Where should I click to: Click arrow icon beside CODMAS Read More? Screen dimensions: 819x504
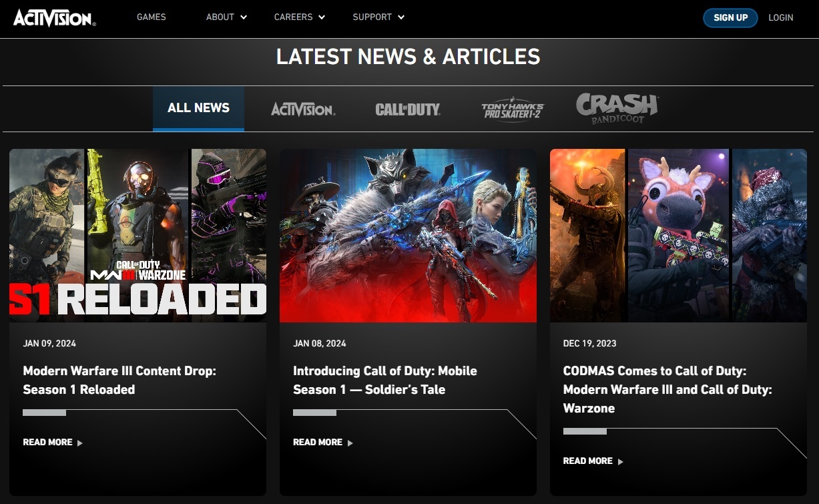tap(621, 461)
